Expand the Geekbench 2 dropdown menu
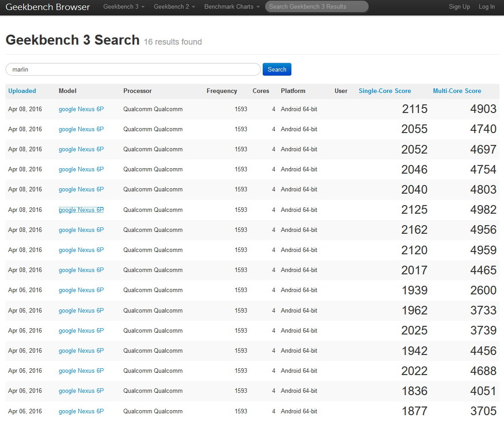The height and width of the screenshot is (422, 504). pyautogui.click(x=174, y=7)
